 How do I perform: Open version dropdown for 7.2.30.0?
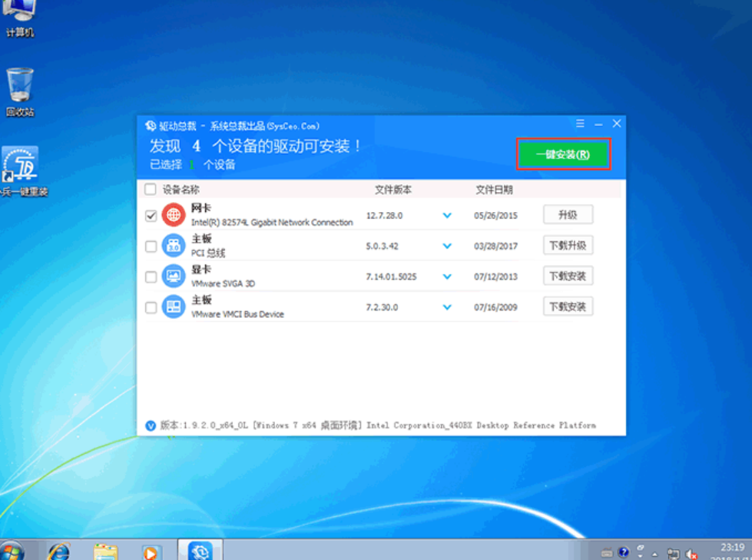447,307
